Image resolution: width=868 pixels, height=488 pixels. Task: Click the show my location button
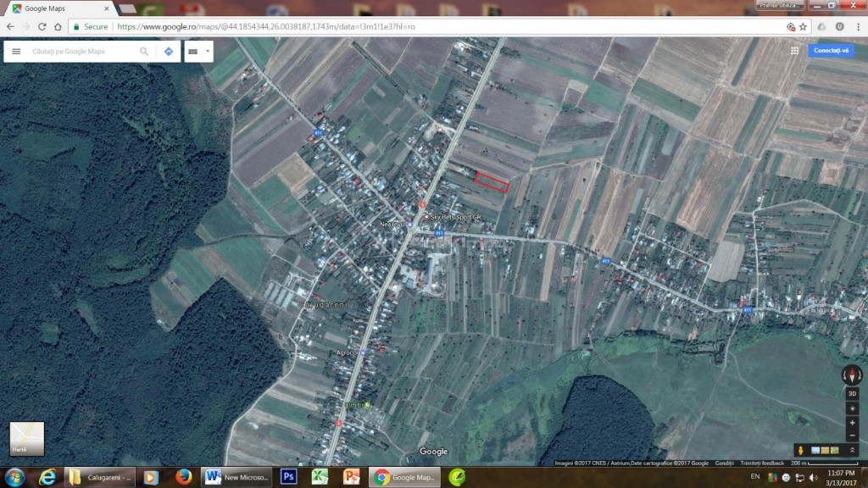[852, 408]
